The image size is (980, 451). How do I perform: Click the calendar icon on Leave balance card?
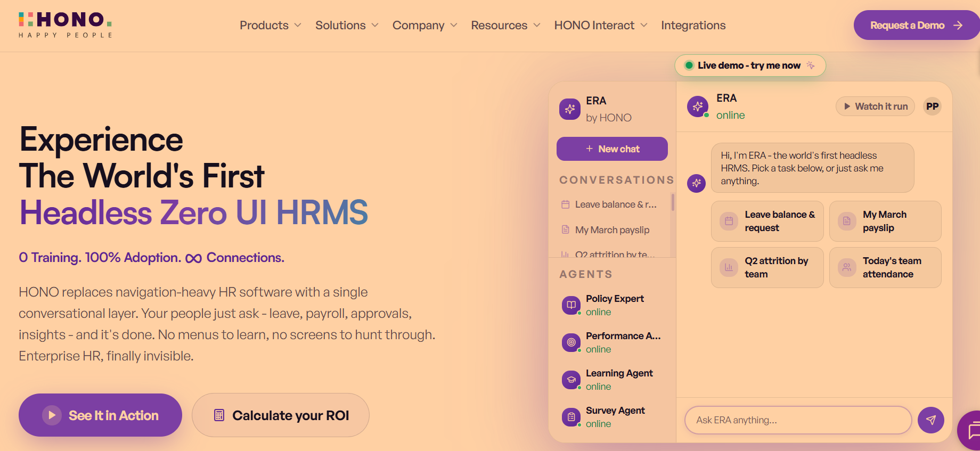coord(729,221)
